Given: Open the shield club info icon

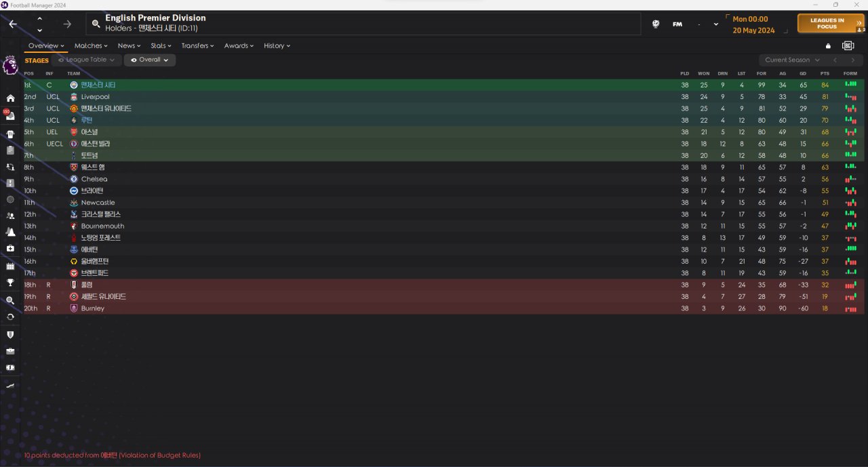Looking at the screenshot, I should pos(10,335).
